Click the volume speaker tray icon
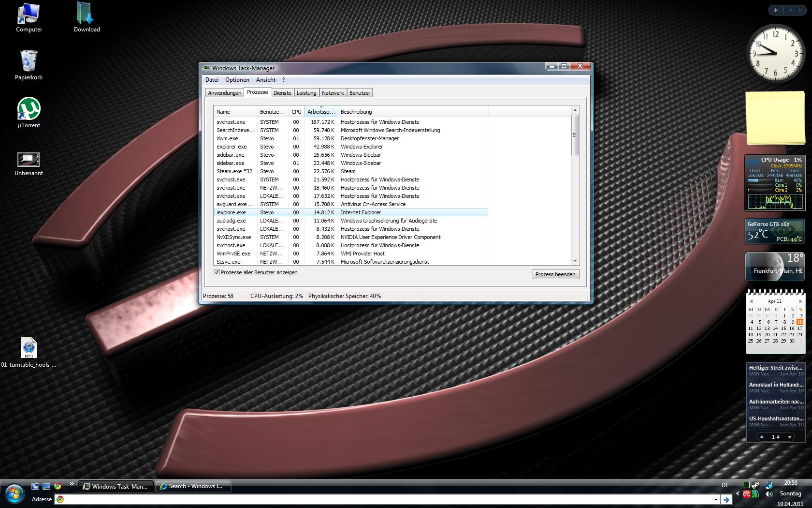Screen dimensions: 812x508 (769, 494)
